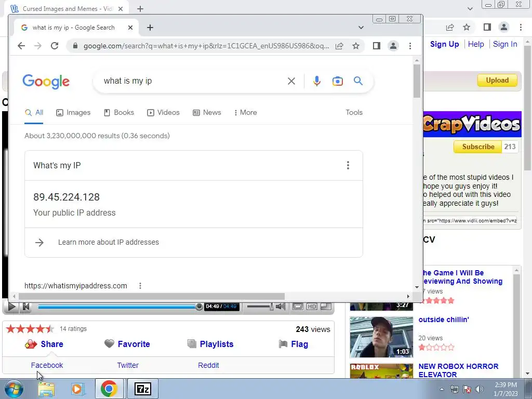Launch Windows Media Player from the taskbar
This screenshot has height=399, width=532.
77,389
